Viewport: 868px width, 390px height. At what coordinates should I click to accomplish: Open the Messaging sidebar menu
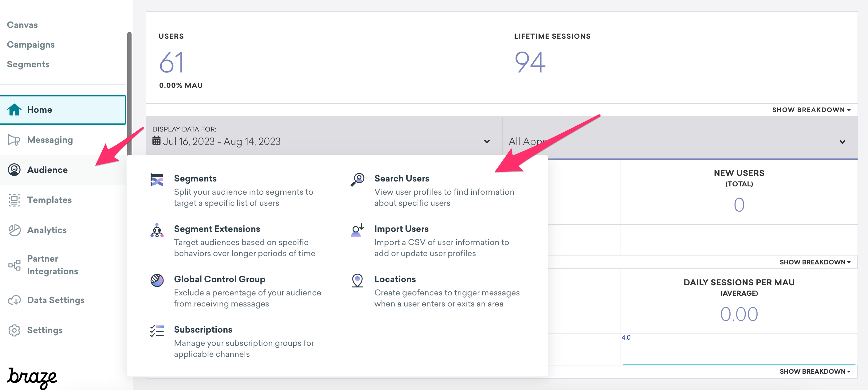pos(50,140)
